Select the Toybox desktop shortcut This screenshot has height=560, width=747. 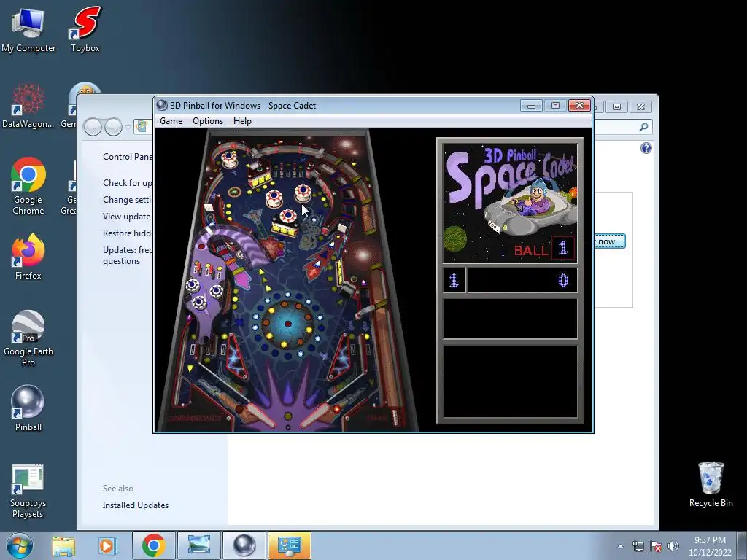point(85,29)
